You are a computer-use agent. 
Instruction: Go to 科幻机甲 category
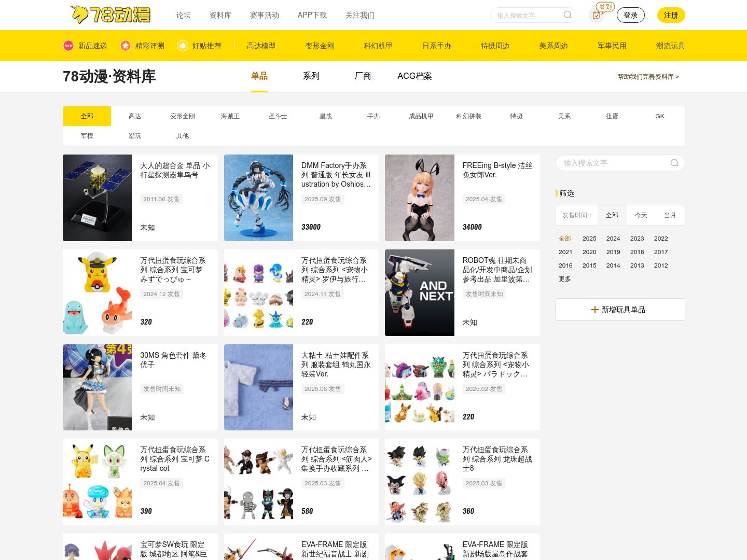378,46
